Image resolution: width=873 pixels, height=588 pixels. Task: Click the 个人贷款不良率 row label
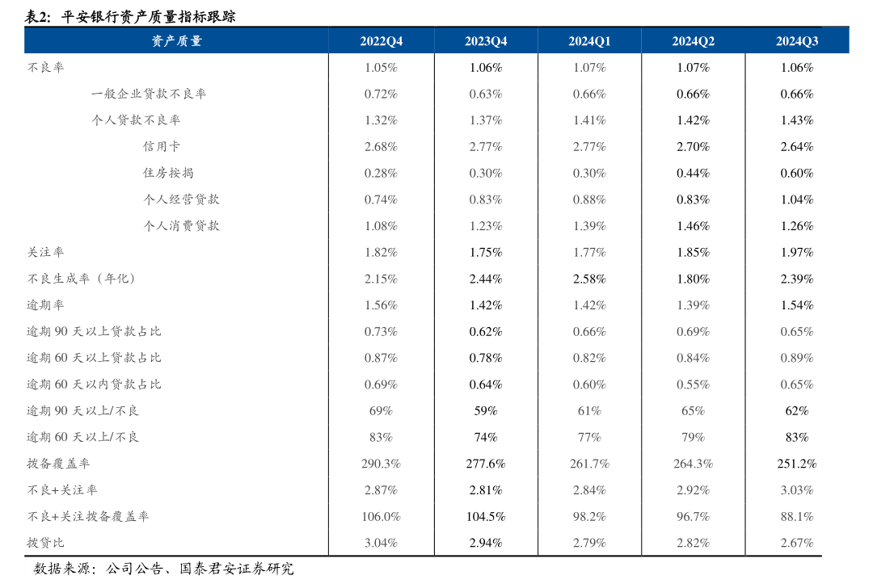point(136,120)
